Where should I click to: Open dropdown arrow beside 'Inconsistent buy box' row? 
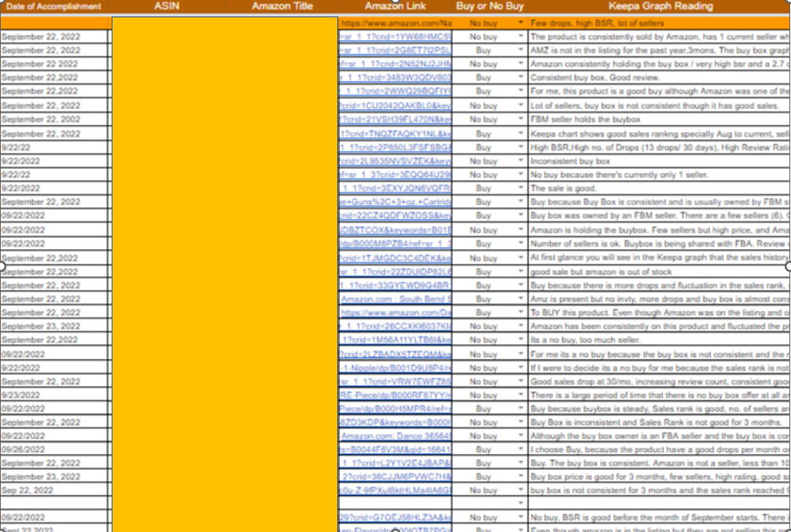(x=521, y=161)
